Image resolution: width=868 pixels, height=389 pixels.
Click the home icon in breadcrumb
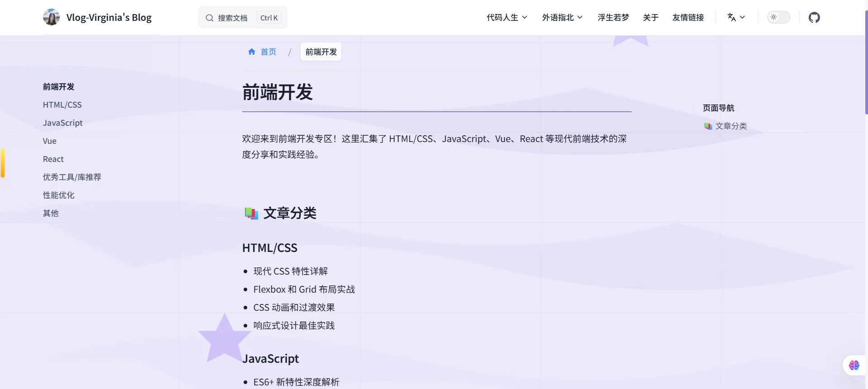pos(252,52)
